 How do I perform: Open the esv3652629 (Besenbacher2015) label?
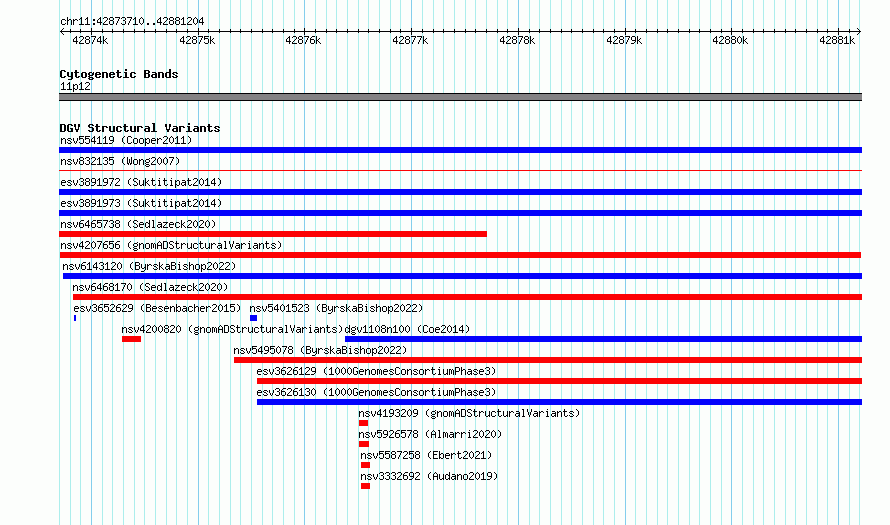point(157,308)
